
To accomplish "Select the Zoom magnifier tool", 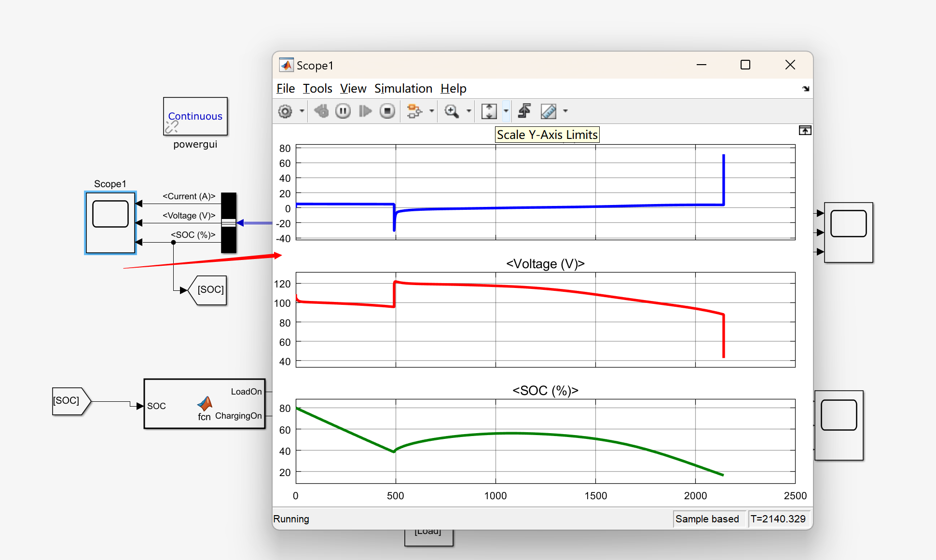I will pyautogui.click(x=452, y=111).
